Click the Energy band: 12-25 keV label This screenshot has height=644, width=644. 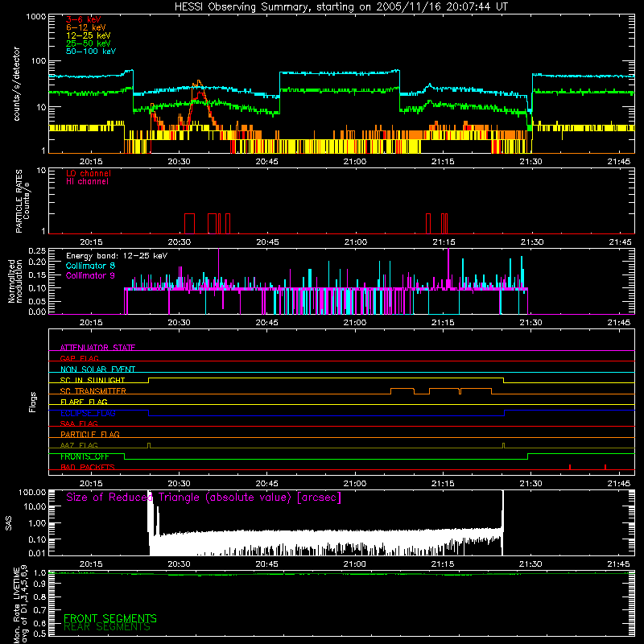[x=117, y=256]
